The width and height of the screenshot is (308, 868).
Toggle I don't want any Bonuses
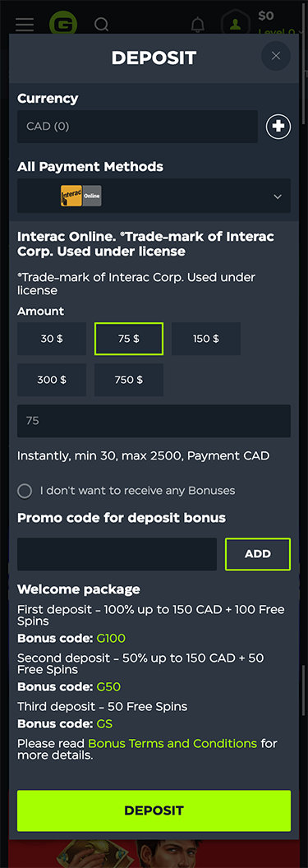coord(25,491)
